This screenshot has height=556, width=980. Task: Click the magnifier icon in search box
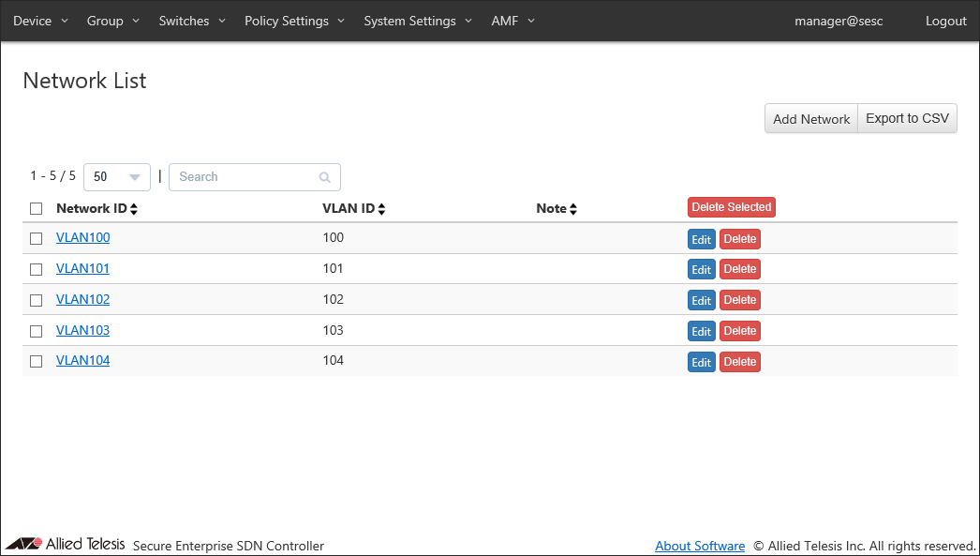tap(325, 177)
